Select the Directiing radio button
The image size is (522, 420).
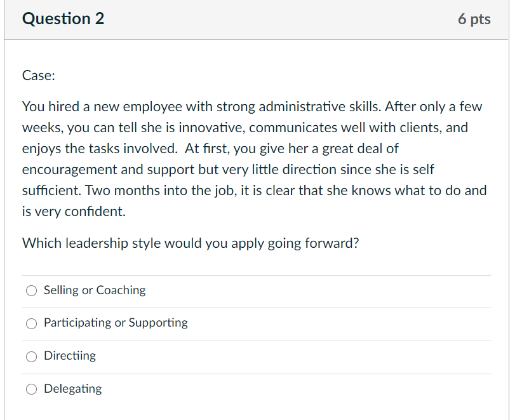[x=31, y=356]
